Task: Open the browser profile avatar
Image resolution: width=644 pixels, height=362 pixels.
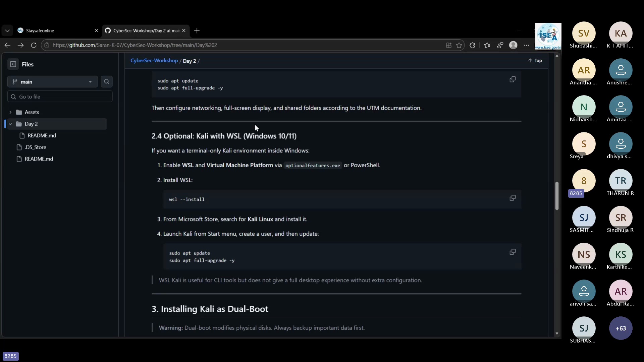Action: coord(513,45)
